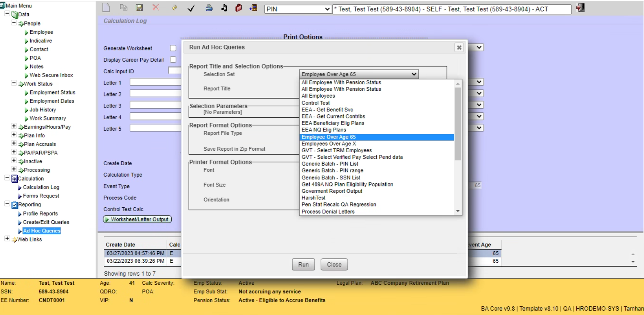Click the red X delete icon

point(156,7)
